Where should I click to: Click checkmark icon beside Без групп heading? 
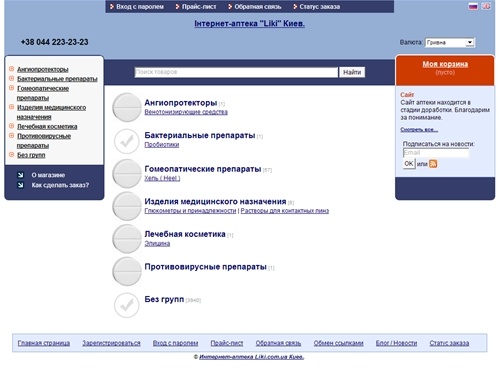point(127,305)
